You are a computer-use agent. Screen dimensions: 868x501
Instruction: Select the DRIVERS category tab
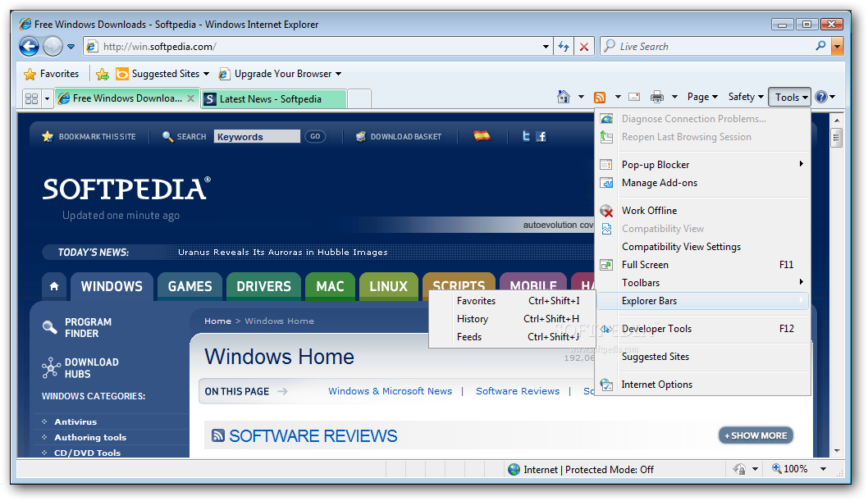[x=263, y=286]
